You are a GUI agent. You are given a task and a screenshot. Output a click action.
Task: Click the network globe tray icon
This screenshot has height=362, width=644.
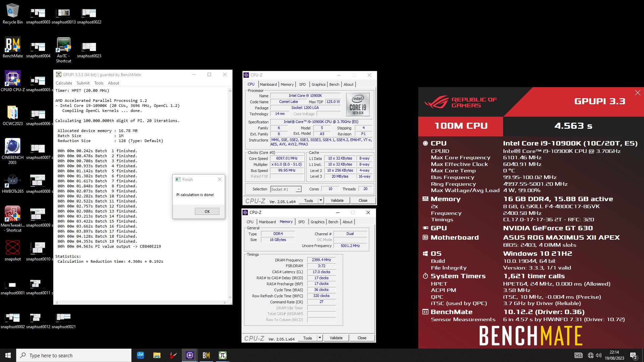591,355
